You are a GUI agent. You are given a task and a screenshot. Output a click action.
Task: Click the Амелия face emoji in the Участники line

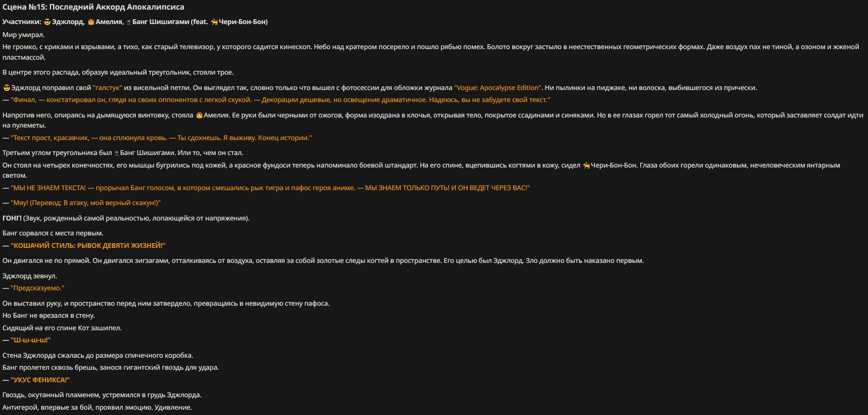click(91, 22)
